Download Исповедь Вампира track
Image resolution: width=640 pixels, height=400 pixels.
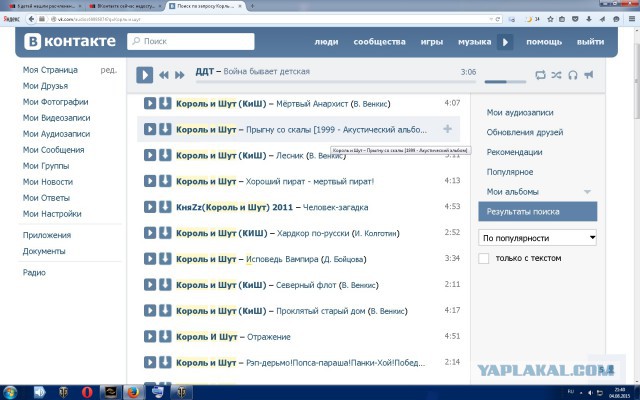pyautogui.click(x=165, y=258)
